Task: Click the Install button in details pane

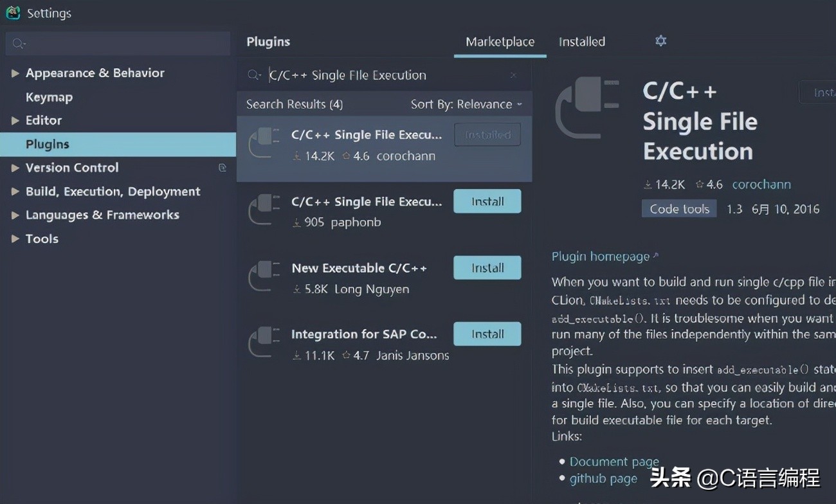Action: tap(817, 93)
